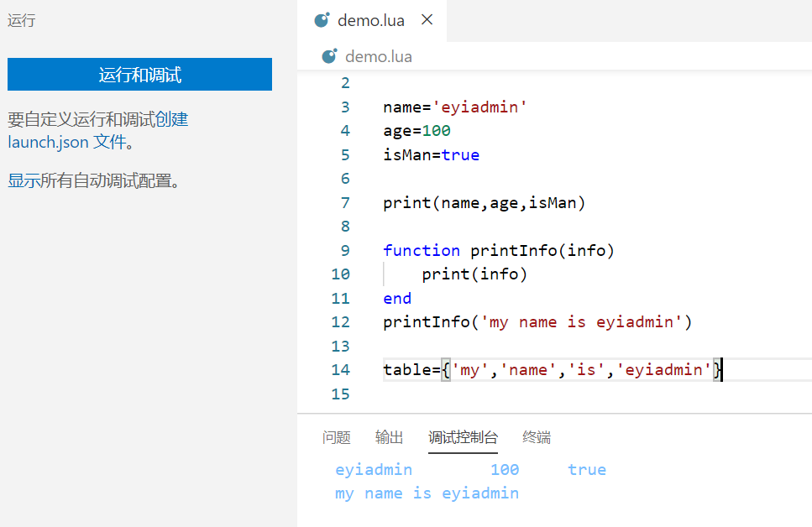This screenshot has height=527, width=812.
Task: Click line number 9 in gutter
Action: point(345,251)
